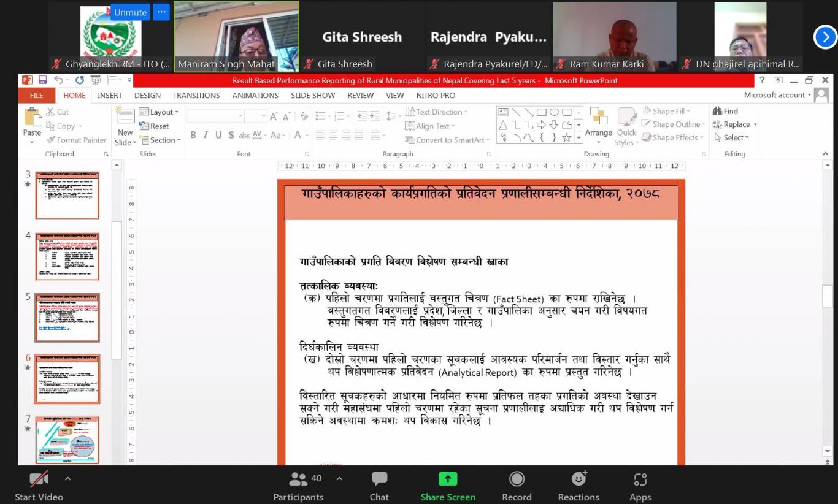
Task: Open the SLIDE SHOW ribbon tab
Action: (313, 96)
